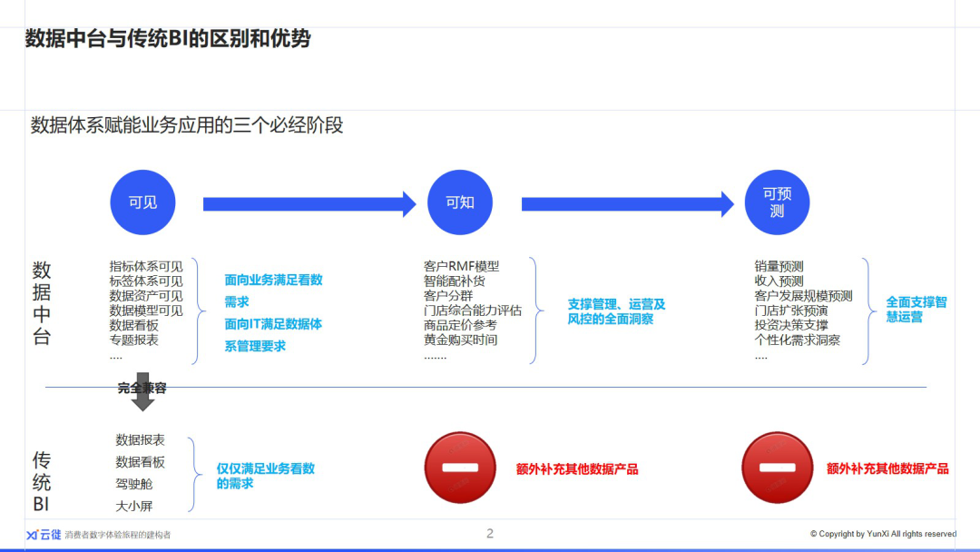Select text 数据看板 in 数据中台 list
Image resolution: width=980 pixels, height=552 pixels.
coord(133,325)
